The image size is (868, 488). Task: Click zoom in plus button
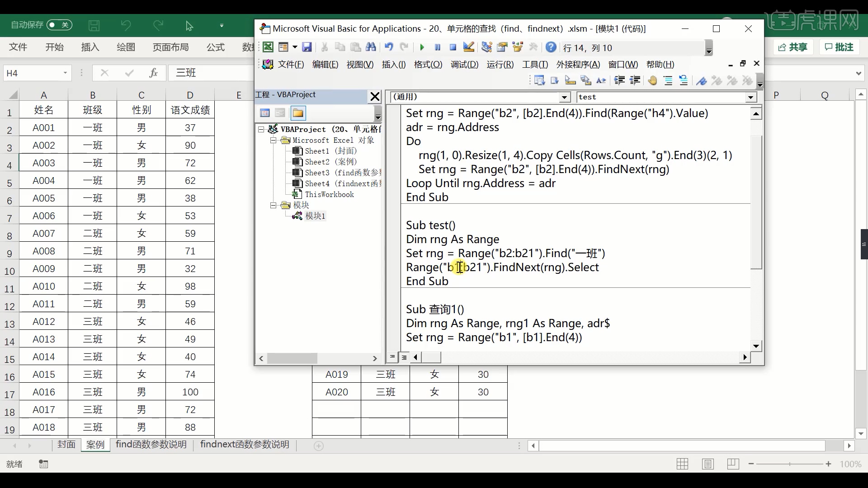(828, 464)
